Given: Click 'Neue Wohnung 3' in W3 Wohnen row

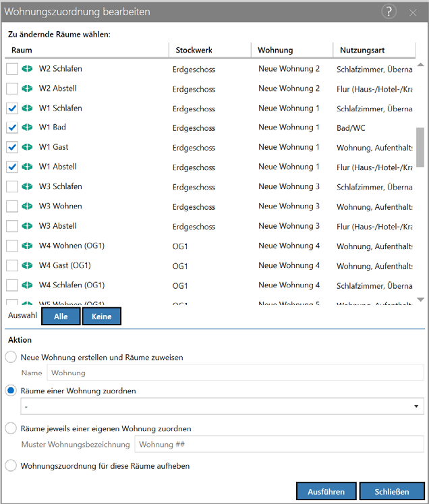Looking at the screenshot, I should pos(289,206).
